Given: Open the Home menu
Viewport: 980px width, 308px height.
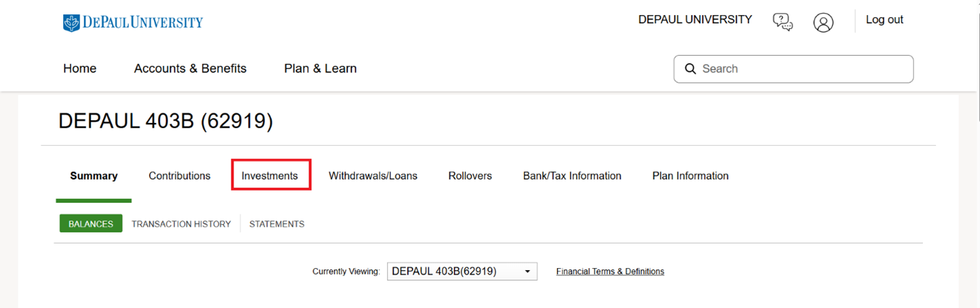Looking at the screenshot, I should click(80, 69).
